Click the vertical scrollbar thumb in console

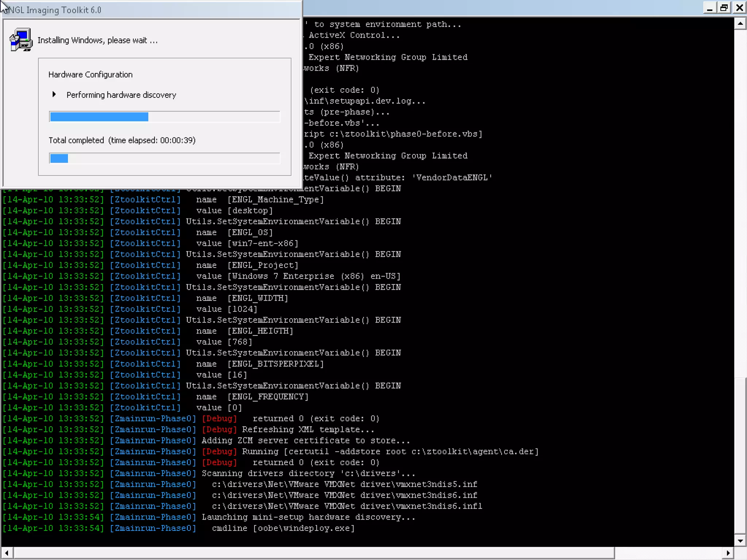pyautogui.click(x=740, y=456)
